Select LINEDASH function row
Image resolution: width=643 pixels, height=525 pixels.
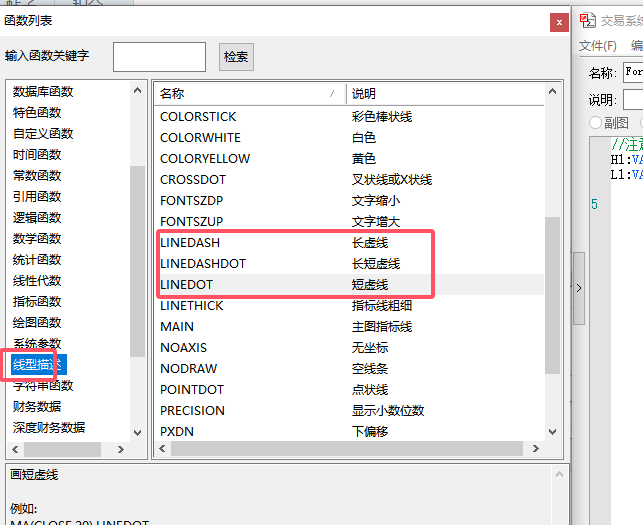pyautogui.click(x=349, y=242)
